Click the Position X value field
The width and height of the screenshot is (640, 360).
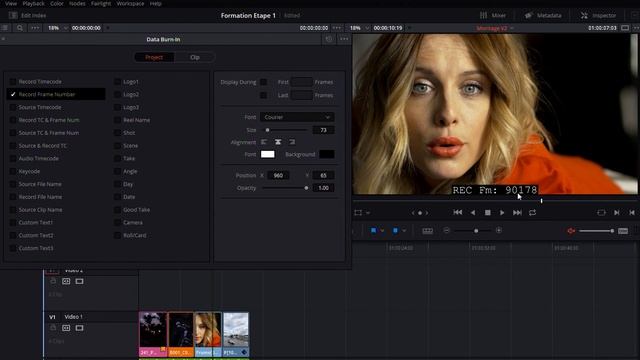click(x=278, y=175)
